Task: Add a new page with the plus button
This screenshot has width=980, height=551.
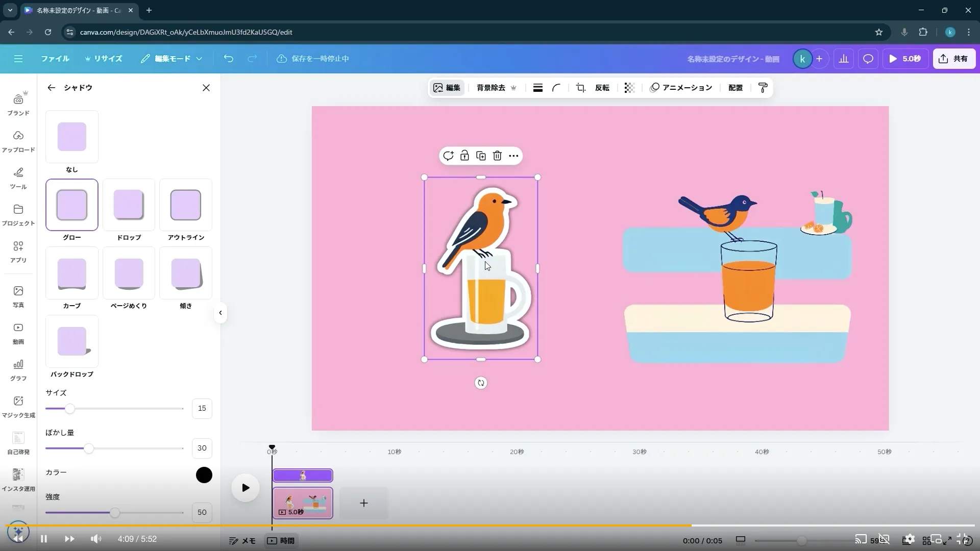Action: (363, 503)
